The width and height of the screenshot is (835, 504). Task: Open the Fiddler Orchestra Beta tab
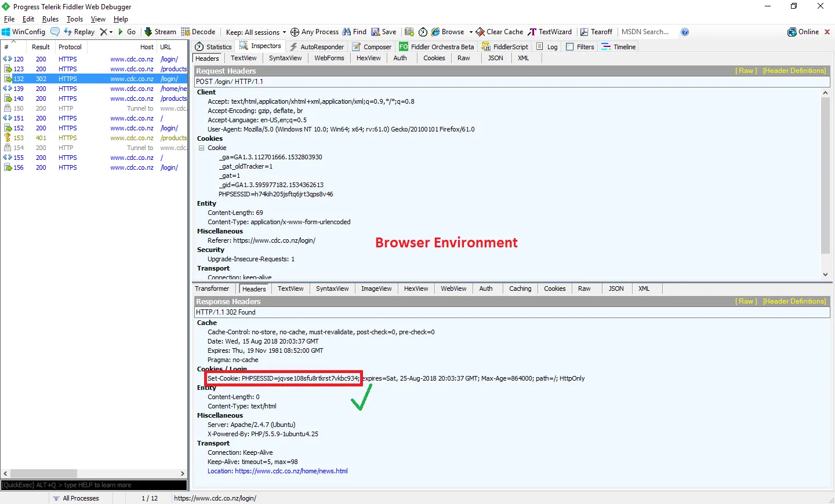pyautogui.click(x=437, y=47)
